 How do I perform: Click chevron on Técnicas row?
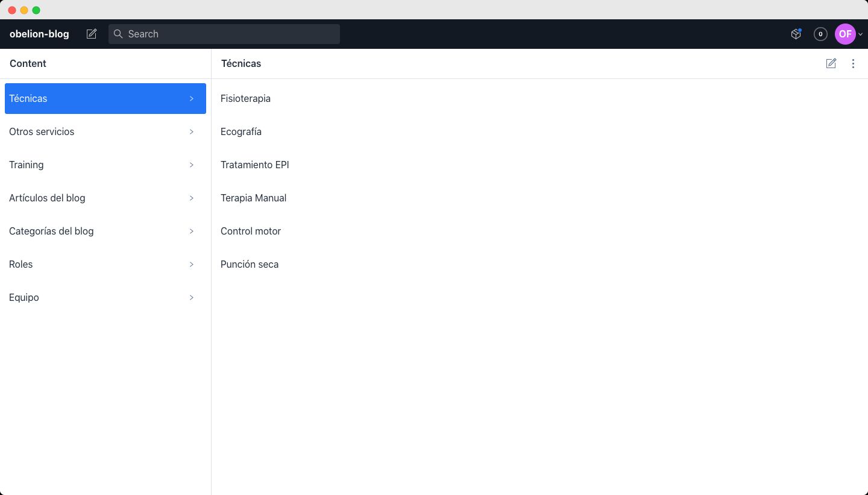(192, 98)
